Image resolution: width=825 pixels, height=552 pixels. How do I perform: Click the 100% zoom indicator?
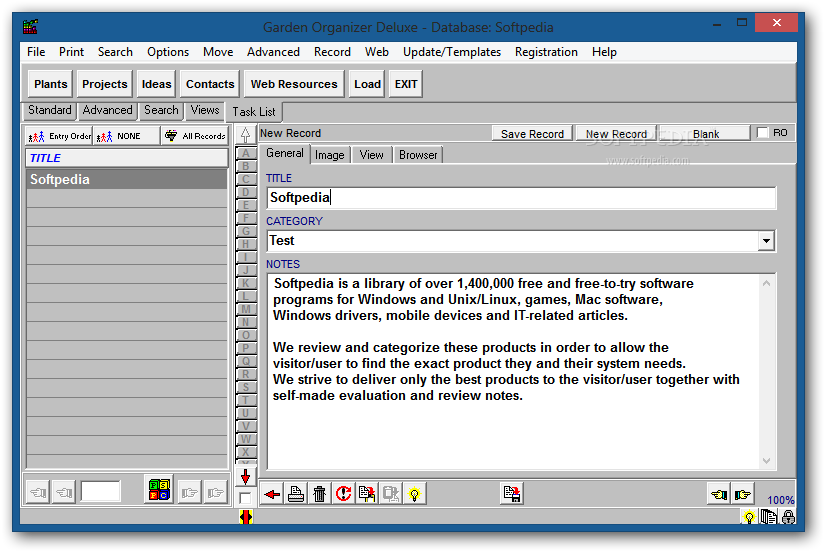coord(780,500)
